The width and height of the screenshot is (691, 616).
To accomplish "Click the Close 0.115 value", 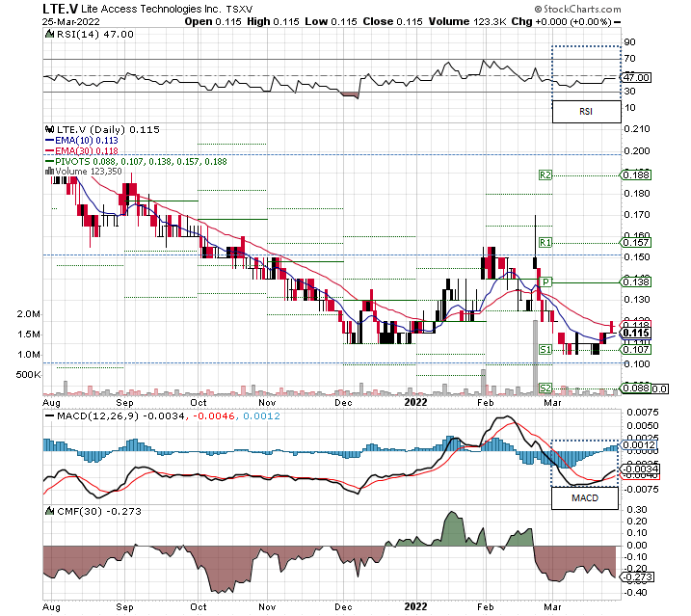I will pos(392,21).
